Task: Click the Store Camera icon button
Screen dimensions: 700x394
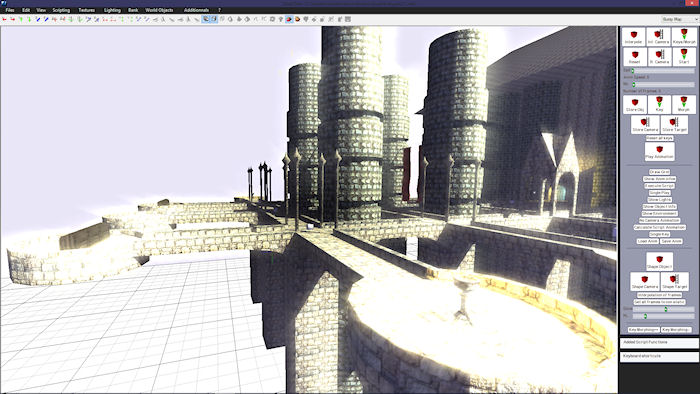Action: [645, 124]
